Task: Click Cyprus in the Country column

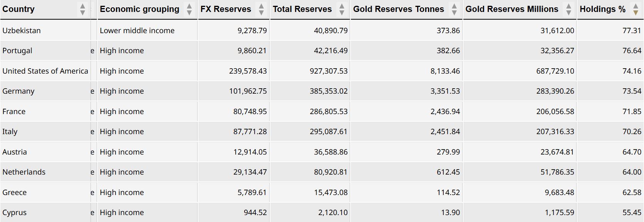Action: pos(15,213)
